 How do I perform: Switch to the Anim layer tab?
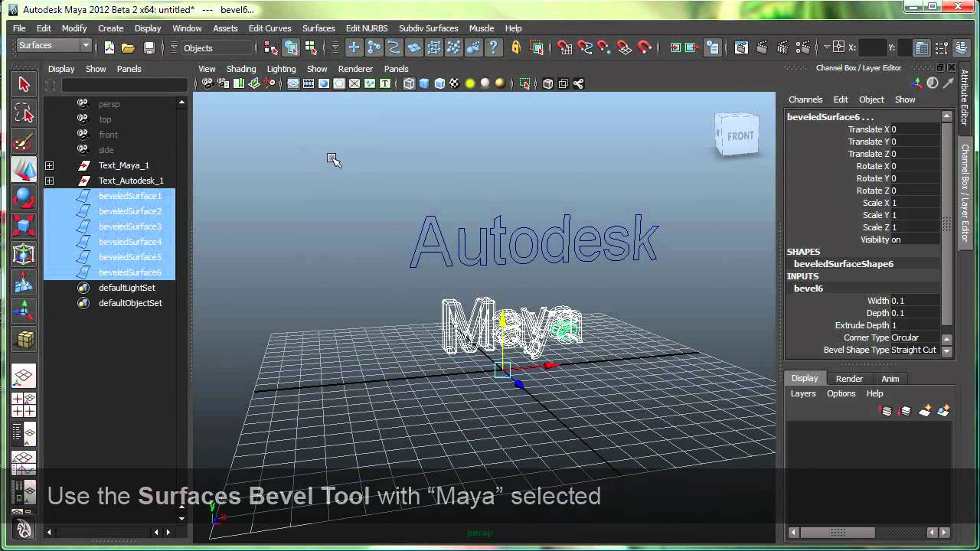[890, 379]
